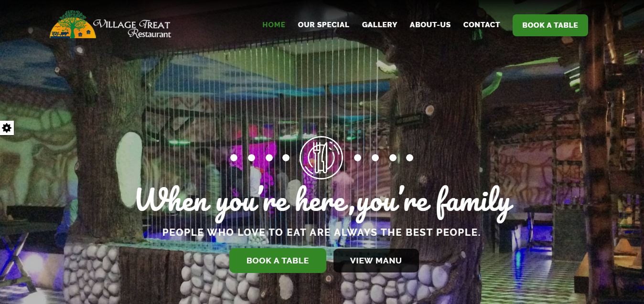Open the OUR SPECIAL menu item
This screenshot has width=644, height=304.
[x=323, y=25]
